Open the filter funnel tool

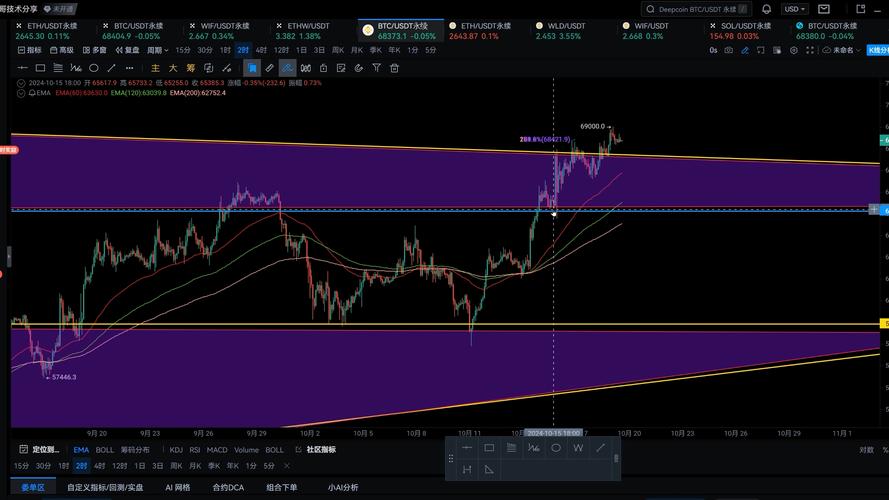[376, 68]
